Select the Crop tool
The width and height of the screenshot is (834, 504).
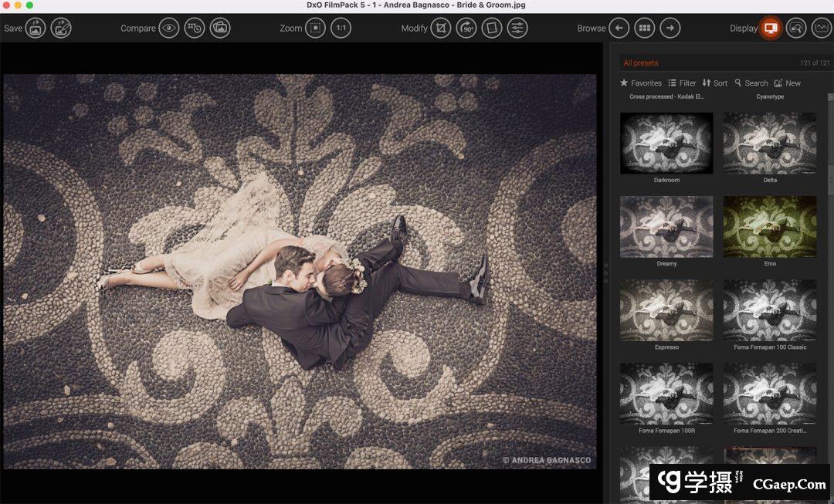[440, 29]
